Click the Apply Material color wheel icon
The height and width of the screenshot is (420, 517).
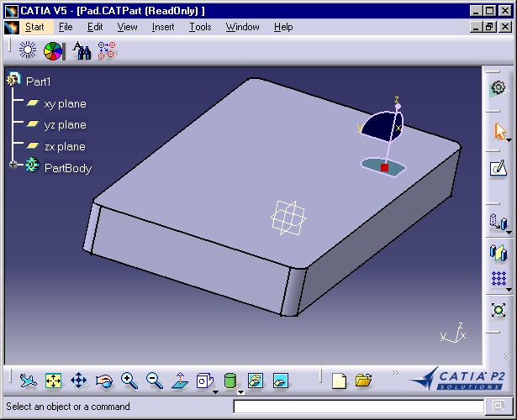click(54, 51)
